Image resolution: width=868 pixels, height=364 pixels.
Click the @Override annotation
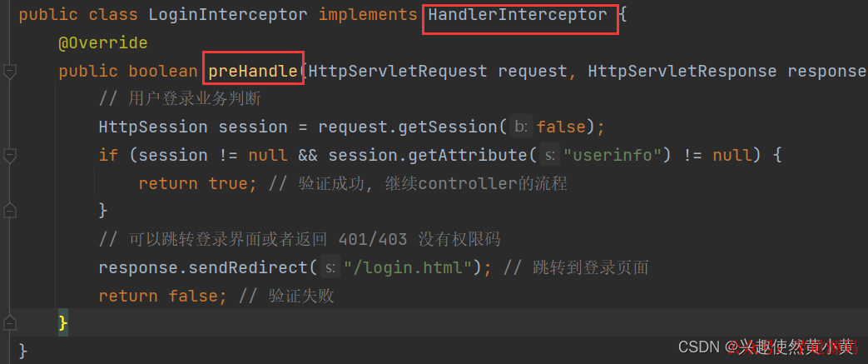[x=102, y=43]
